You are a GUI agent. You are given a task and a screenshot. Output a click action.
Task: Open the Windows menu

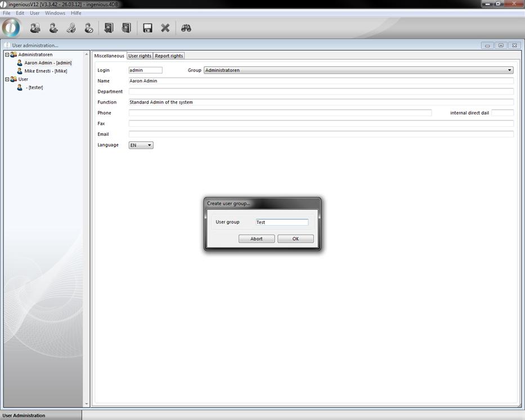[55, 13]
